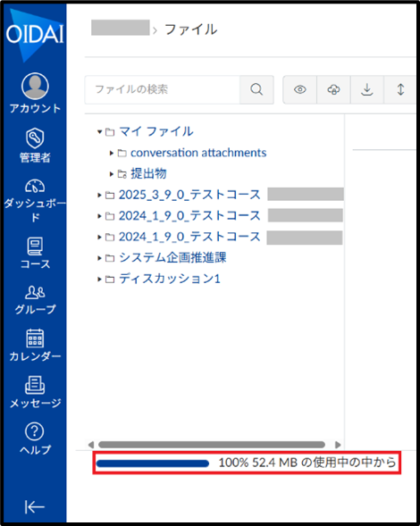The height and width of the screenshot is (526, 420).
Task: Click the download toolbar button
Action: click(367, 89)
